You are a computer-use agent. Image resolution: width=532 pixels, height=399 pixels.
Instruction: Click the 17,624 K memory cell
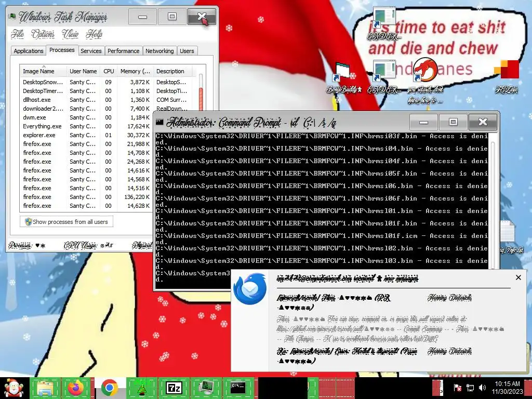coord(138,126)
